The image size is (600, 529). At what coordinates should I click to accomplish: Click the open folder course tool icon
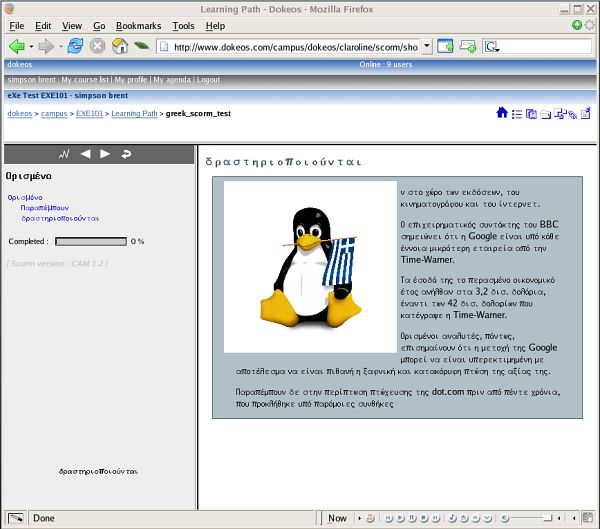pyautogui.click(x=545, y=114)
